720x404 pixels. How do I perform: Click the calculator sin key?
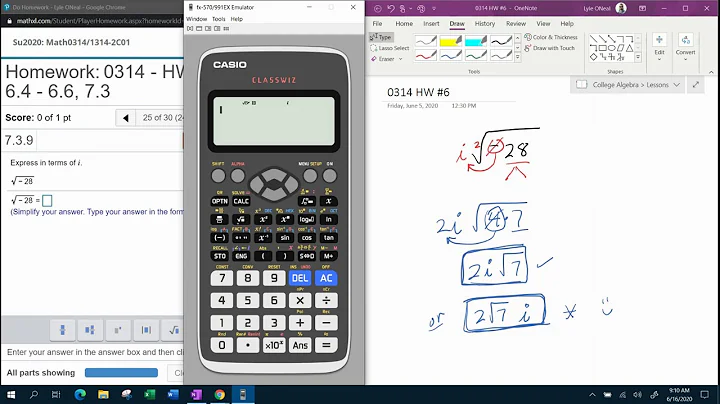pos(285,238)
